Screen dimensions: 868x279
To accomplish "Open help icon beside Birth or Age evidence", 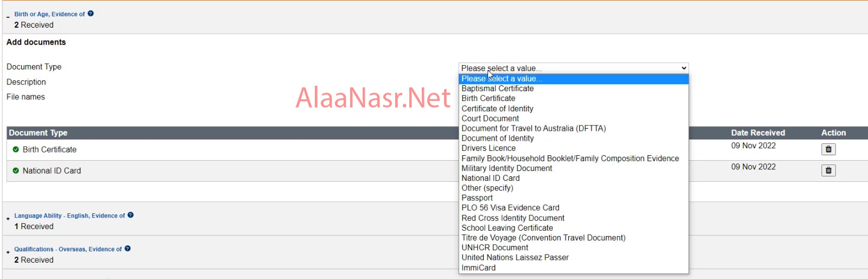I will pyautogui.click(x=91, y=14).
